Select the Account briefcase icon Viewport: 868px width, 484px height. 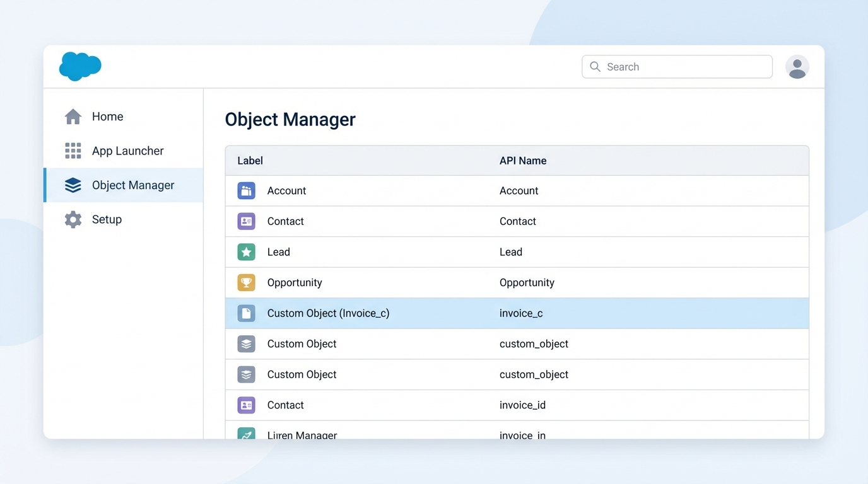pos(246,190)
